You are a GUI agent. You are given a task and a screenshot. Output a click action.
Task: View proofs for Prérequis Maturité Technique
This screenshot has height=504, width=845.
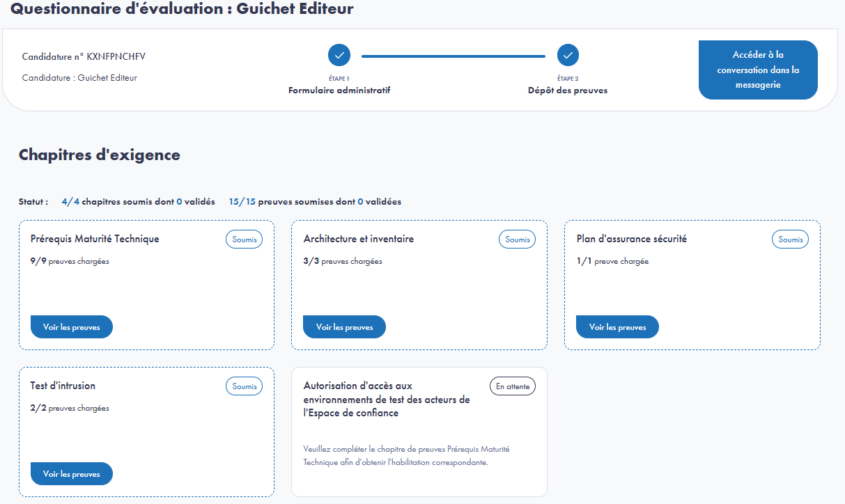point(71,327)
